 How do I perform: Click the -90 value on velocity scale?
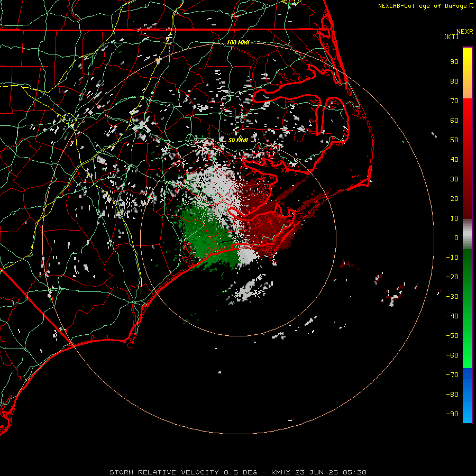[452, 414]
